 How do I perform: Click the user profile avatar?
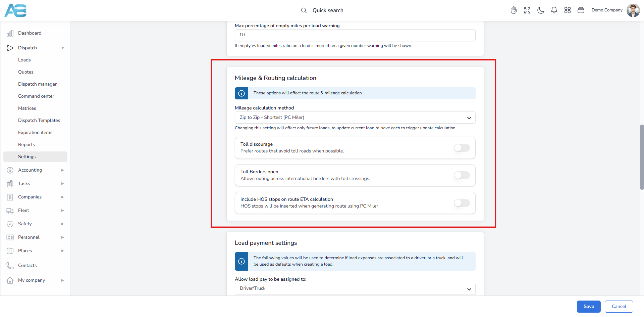tap(633, 10)
